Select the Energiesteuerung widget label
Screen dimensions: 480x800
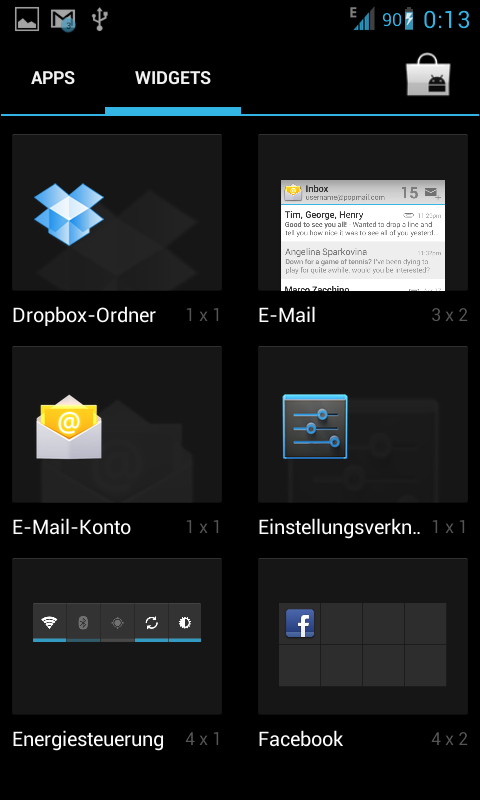click(x=88, y=739)
